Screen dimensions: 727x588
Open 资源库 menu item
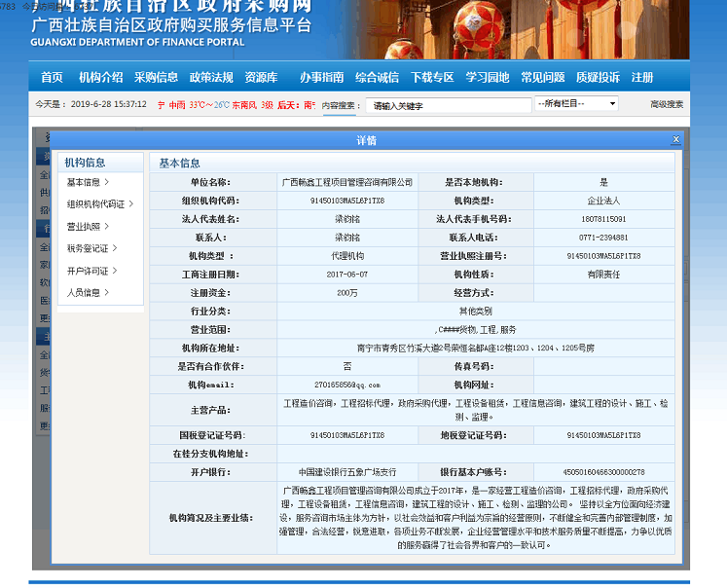click(261, 78)
